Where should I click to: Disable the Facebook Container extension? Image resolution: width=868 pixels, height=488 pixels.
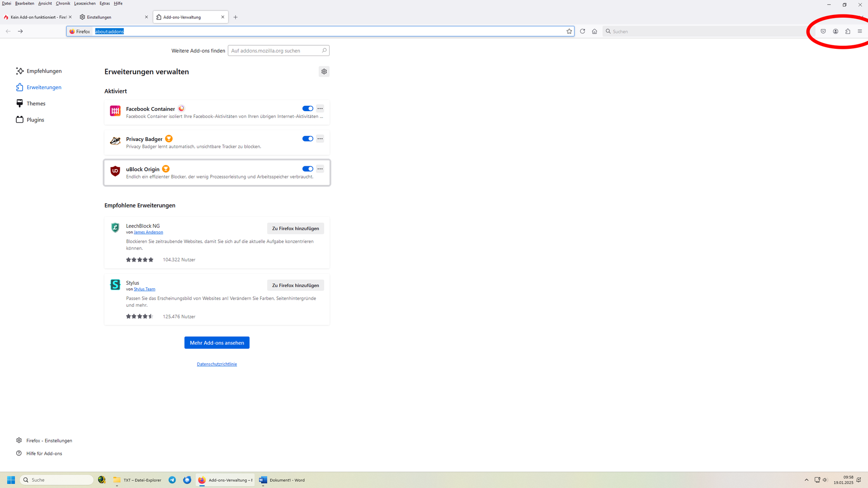click(x=308, y=108)
